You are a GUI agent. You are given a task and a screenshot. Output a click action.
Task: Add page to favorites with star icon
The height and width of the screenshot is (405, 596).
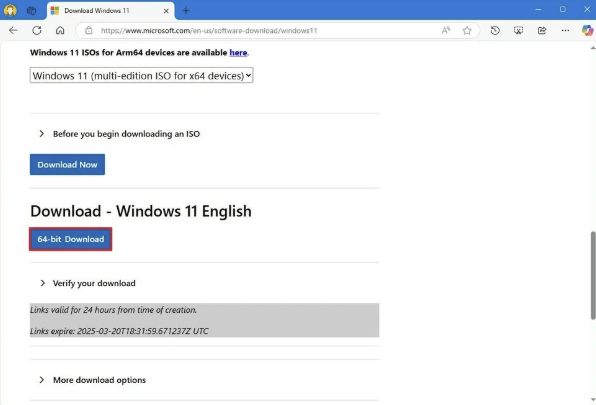(x=467, y=30)
